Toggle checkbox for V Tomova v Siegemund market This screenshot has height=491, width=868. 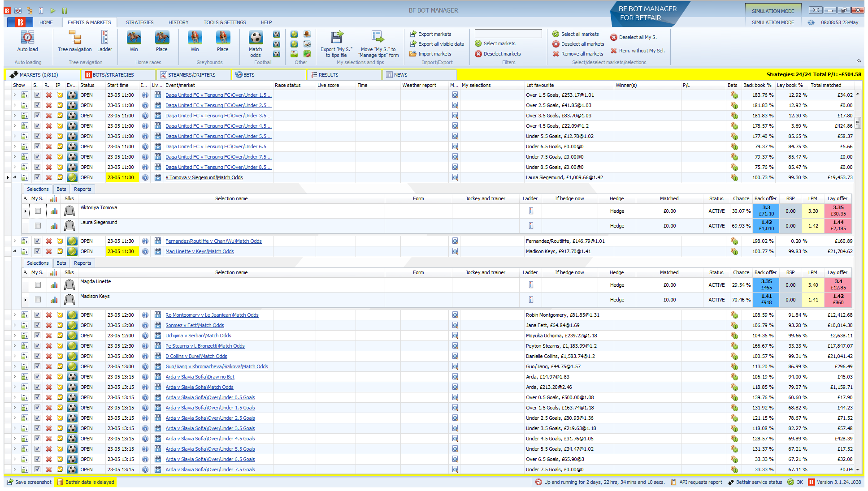click(38, 177)
